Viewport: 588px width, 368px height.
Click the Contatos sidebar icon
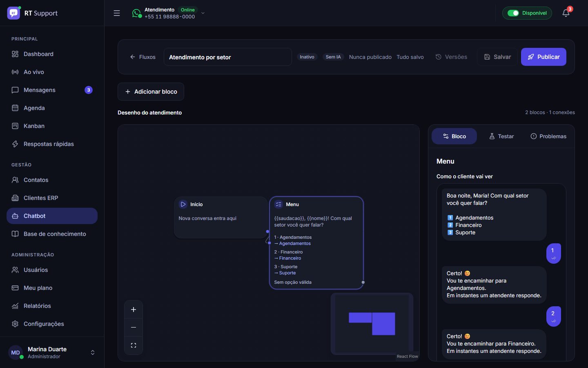15,180
